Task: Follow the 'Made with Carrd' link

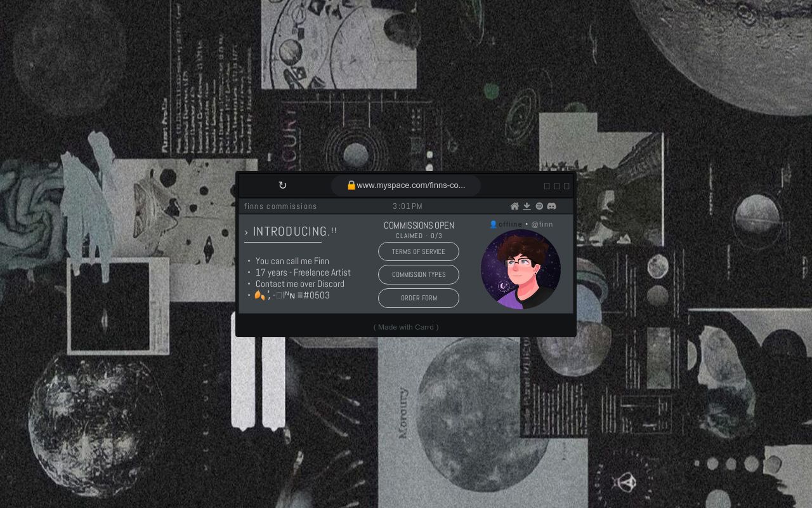Action: pos(406,327)
